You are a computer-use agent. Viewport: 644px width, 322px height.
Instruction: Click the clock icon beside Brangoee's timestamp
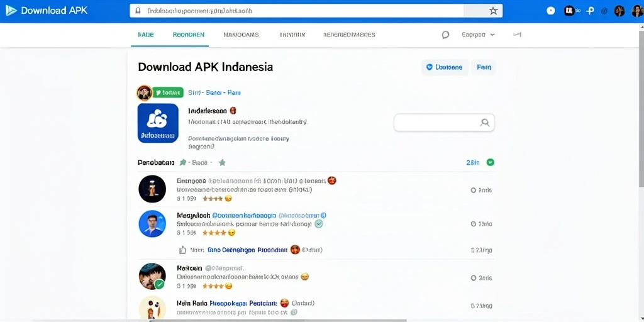[473, 190]
